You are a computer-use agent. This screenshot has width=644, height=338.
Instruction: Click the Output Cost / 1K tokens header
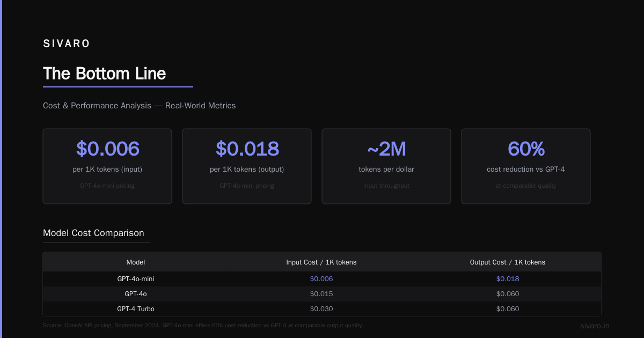(508, 262)
